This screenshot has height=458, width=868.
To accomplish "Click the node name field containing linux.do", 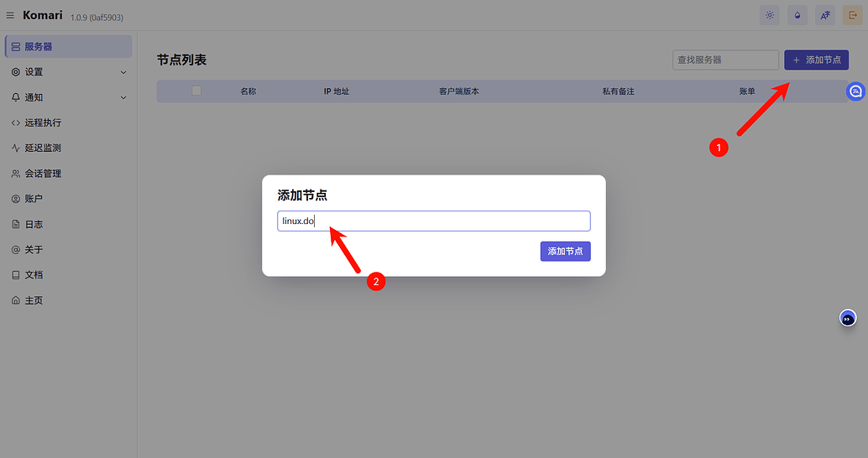I will point(434,221).
